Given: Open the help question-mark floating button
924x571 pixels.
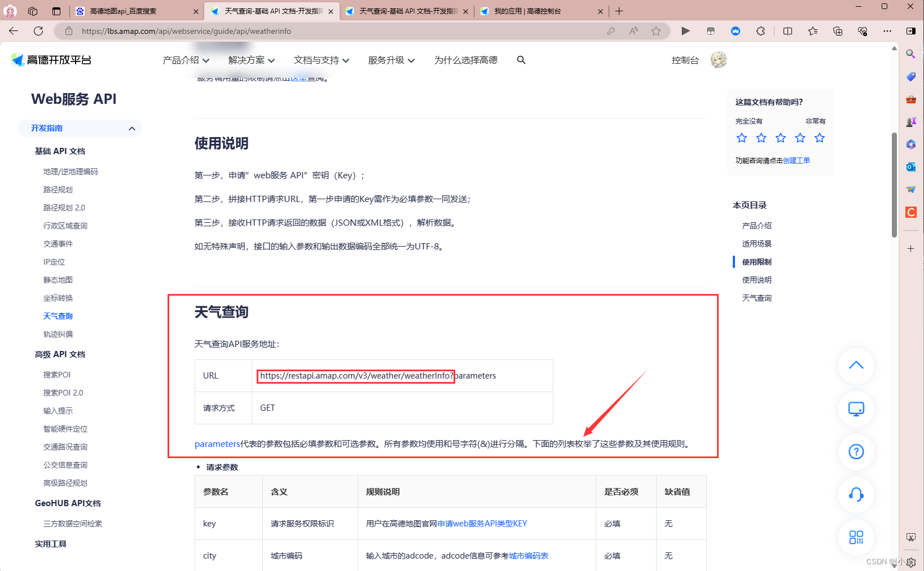Looking at the screenshot, I should (x=856, y=451).
